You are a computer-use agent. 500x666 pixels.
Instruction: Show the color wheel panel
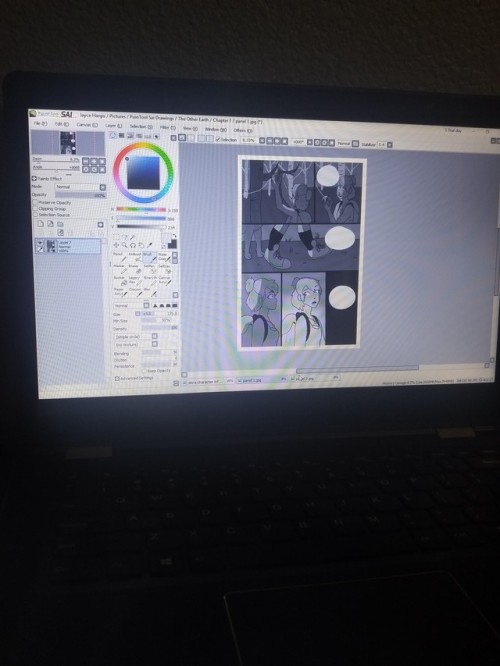click(x=113, y=135)
